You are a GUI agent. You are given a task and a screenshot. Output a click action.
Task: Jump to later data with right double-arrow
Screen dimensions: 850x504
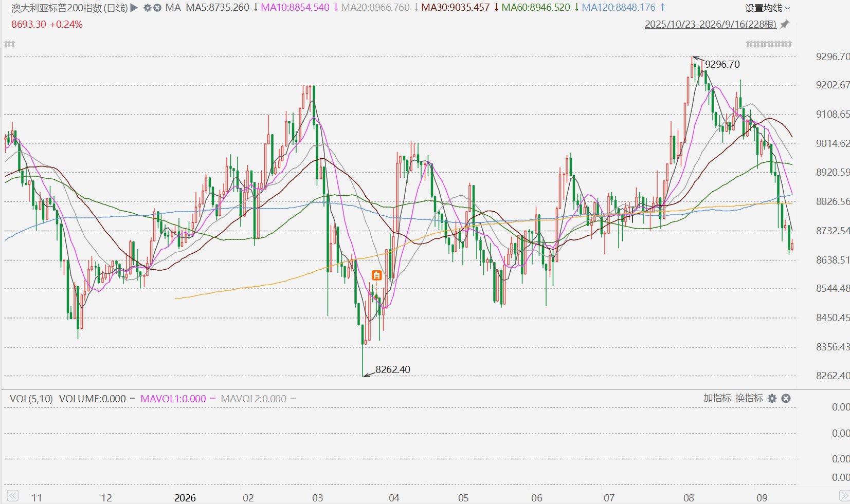click(x=844, y=496)
